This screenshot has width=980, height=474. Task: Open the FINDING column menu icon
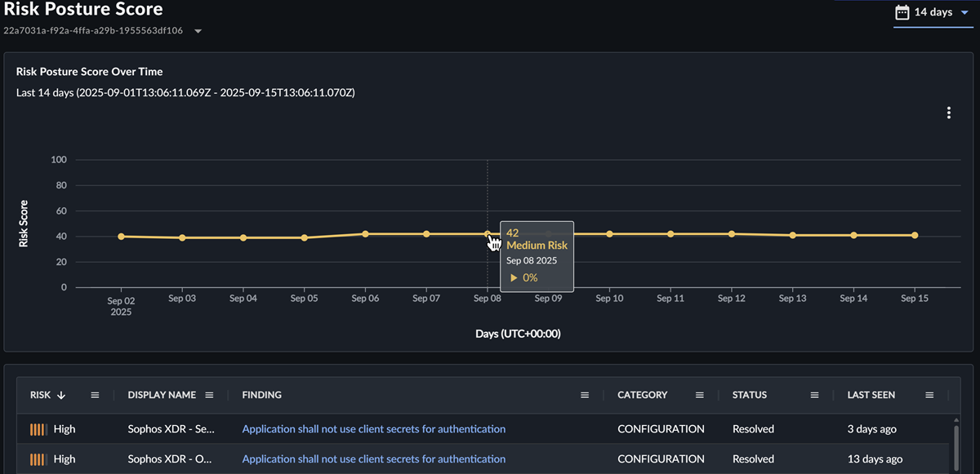585,395
